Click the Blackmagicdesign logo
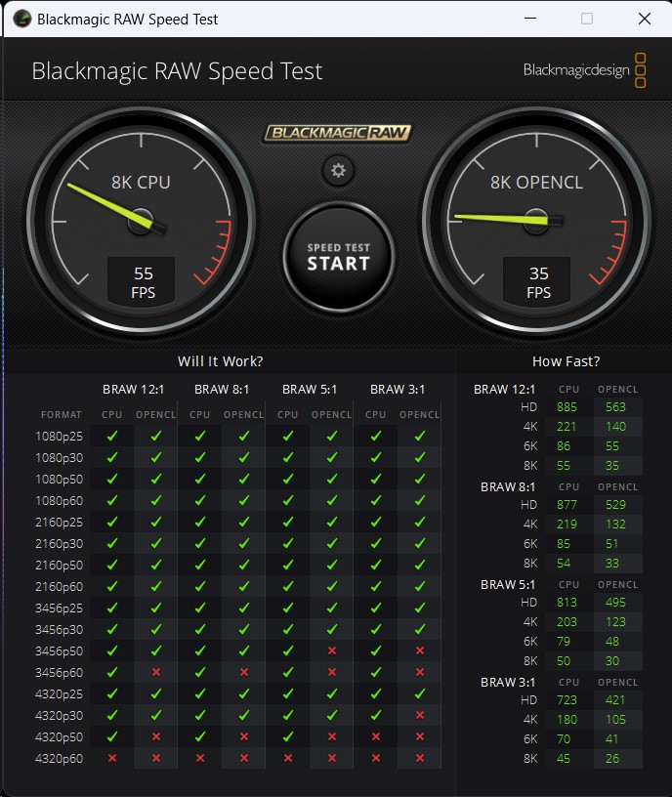Screen dimensions: 672x797 [x=584, y=70]
